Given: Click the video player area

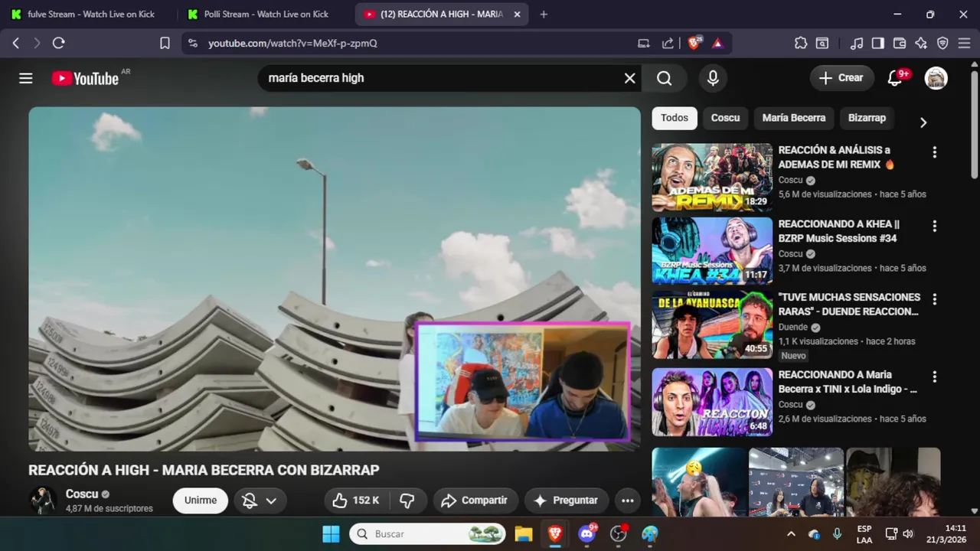Looking at the screenshot, I should tap(335, 279).
